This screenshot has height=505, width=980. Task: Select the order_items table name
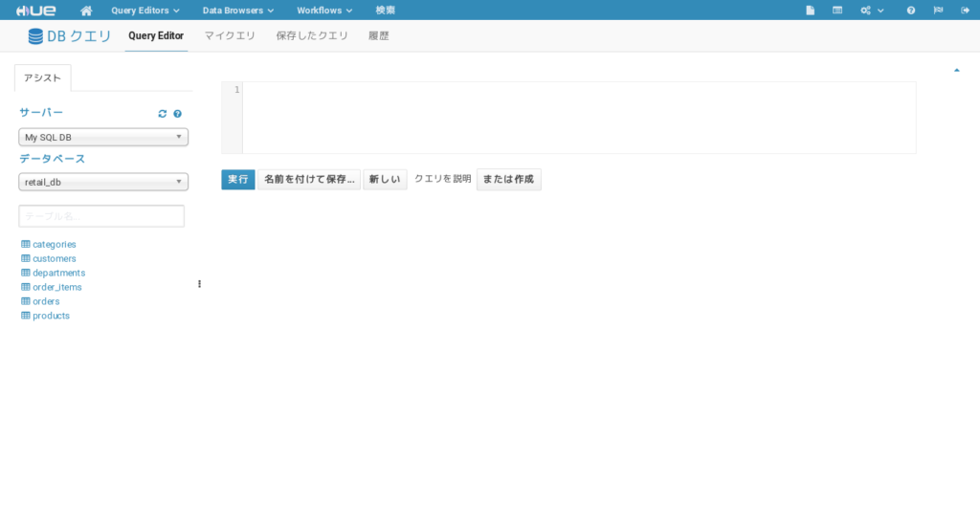pyautogui.click(x=56, y=288)
